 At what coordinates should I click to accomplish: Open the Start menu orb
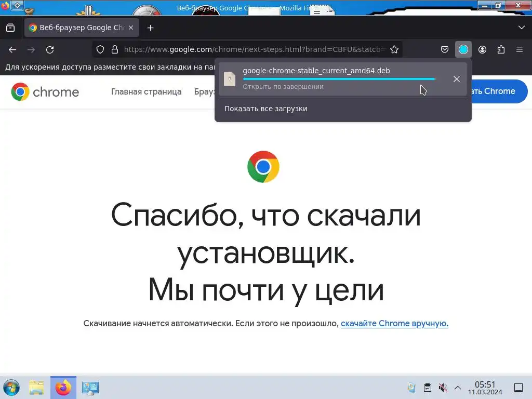[11, 388]
